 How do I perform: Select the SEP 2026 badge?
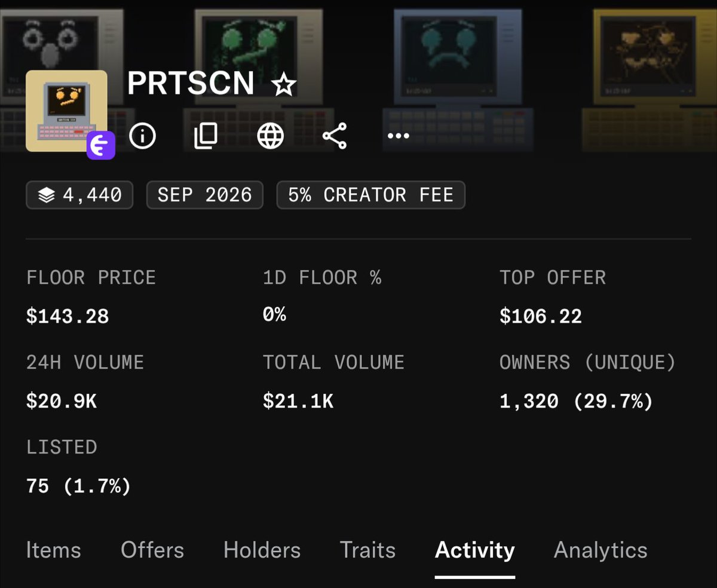pyautogui.click(x=204, y=195)
